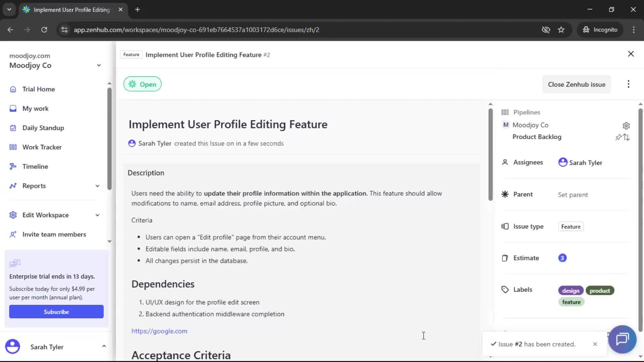Open the Timeline view
Viewport: 644px width, 362px height.
click(x=35, y=166)
